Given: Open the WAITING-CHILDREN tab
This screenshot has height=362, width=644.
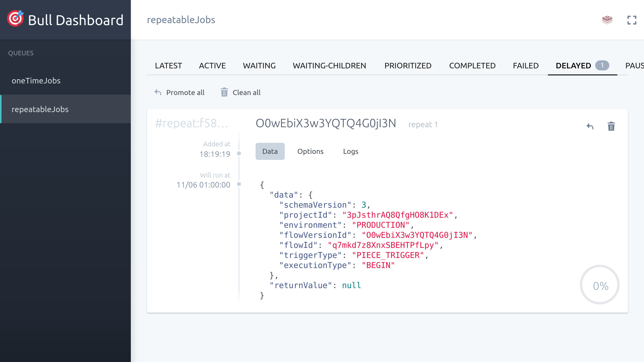Looking at the screenshot, I should pos(329,66).
